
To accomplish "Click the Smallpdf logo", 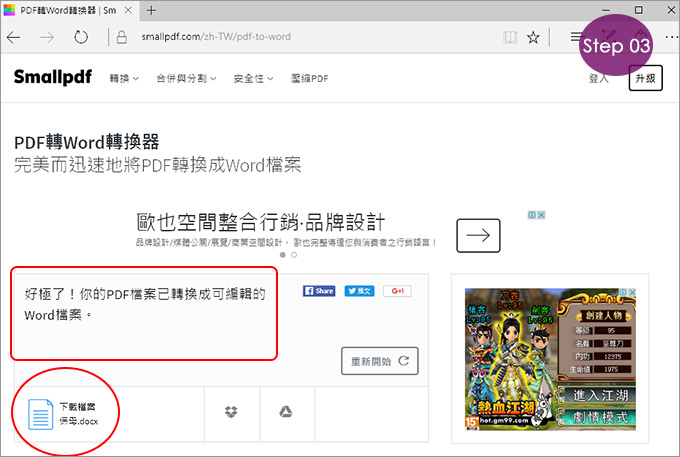I will pos(52,77).
